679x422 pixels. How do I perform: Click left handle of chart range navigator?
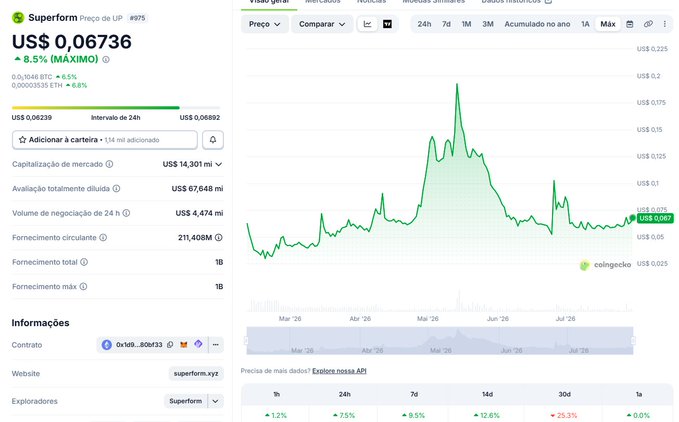click(x=246, y=341)
